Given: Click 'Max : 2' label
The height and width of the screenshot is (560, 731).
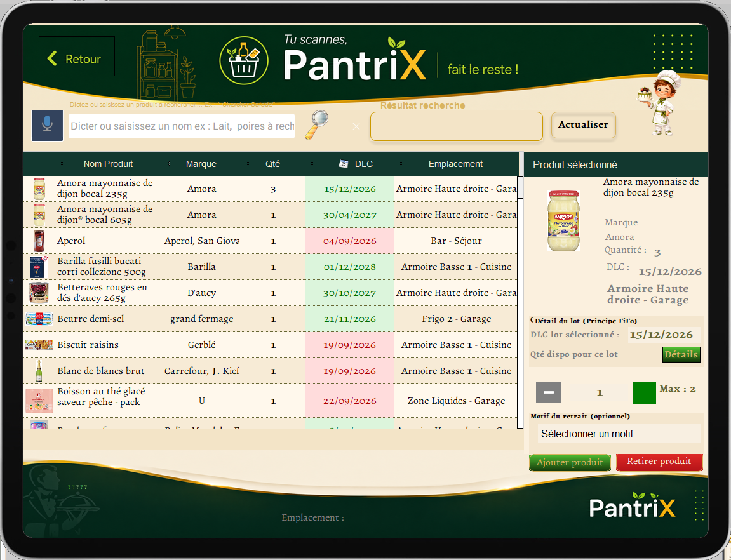Looking at the screenshot, I should (678, 389).
